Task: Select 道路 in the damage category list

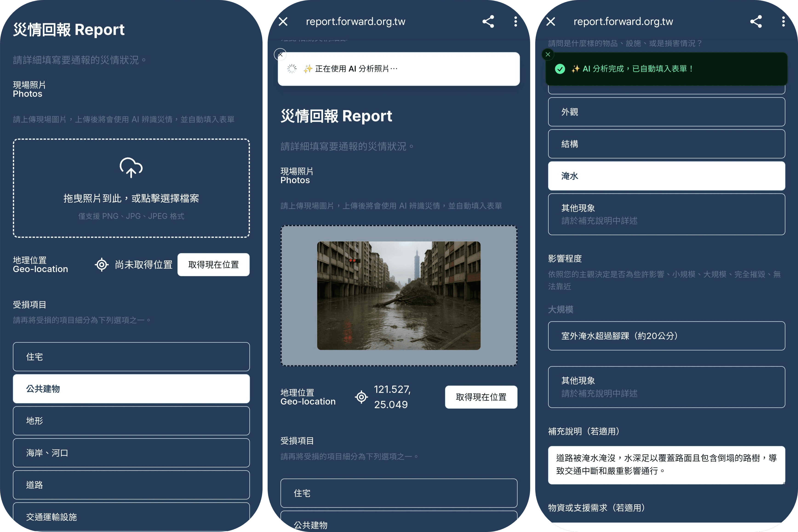Action: click(x=131, y=485)
